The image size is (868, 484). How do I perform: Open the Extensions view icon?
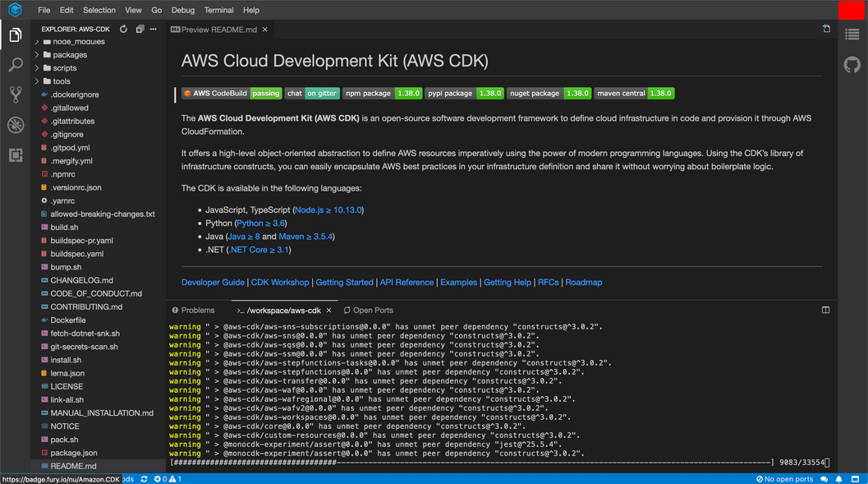[16, 154]
